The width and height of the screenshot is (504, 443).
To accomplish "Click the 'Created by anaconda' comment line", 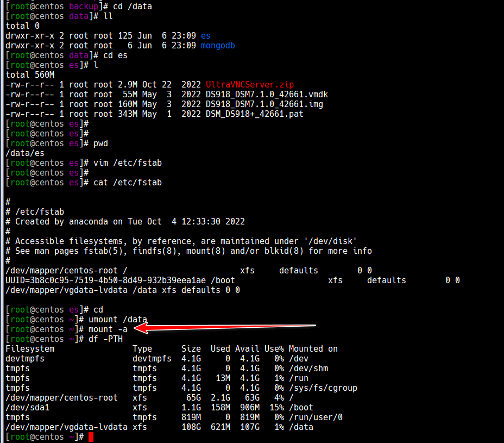I will (125, 222).
